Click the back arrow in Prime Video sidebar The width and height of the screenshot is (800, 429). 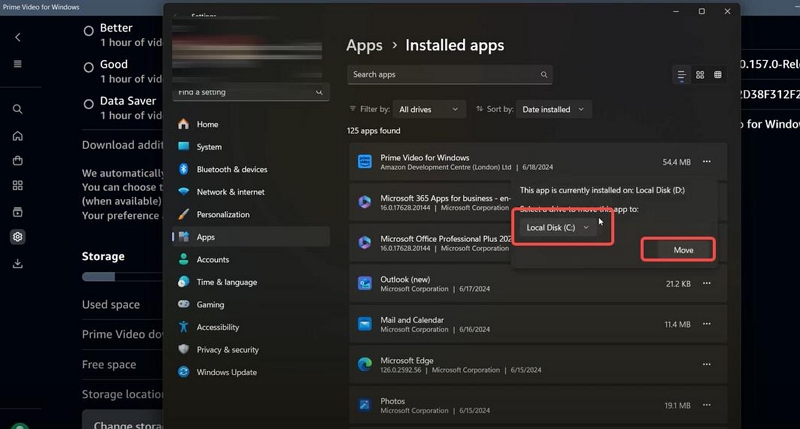tap(18, 37)
